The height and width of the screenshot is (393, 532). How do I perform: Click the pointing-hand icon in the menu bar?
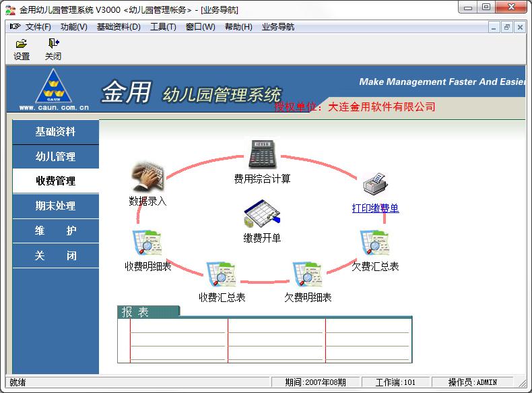pos(15,26)
